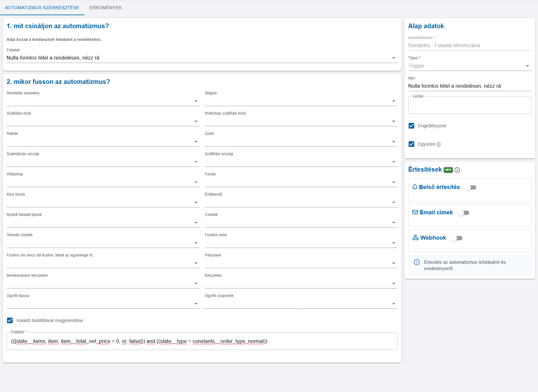Viewport: 538px width, 392px height.
Task: Turn on the Webhook switch
Action: [x=456, y=238]
